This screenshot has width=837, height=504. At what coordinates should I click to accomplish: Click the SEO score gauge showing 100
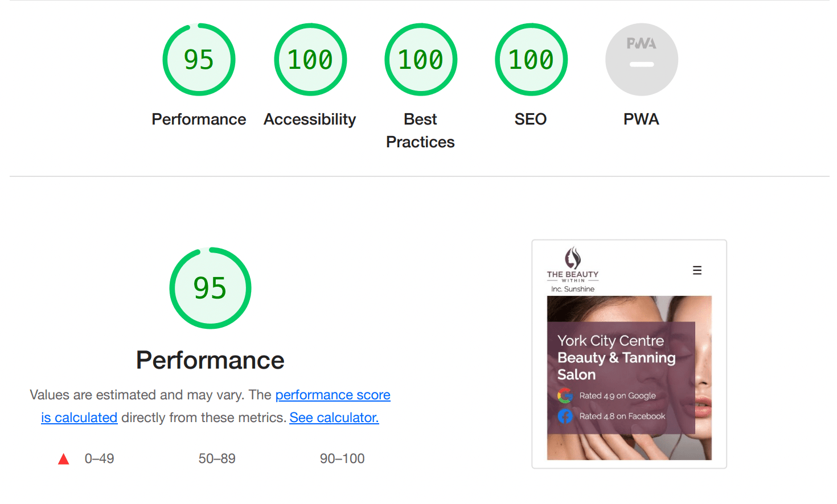coord(531,59)
